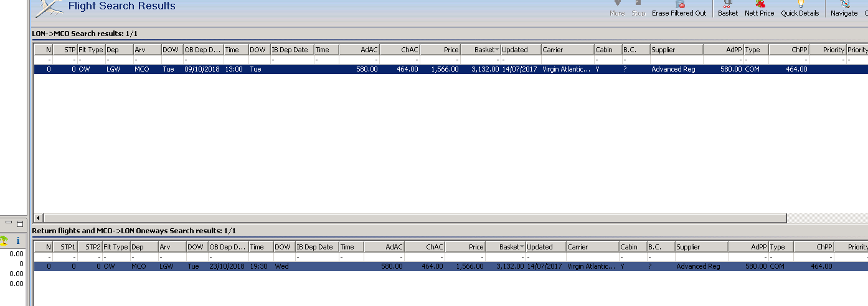The height and width of the screenshot is (306, 868).
Task: Click the Stop toolbar button
Action: coord(638,8)
